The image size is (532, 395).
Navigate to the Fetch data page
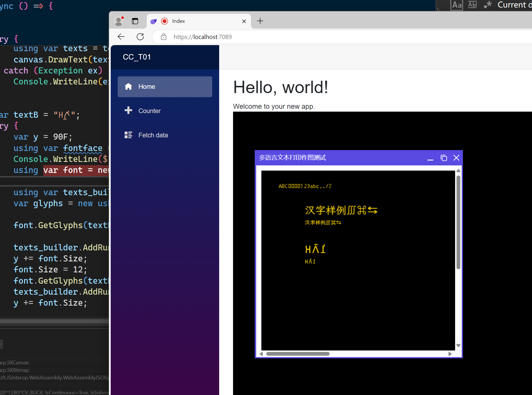(153, 135)
